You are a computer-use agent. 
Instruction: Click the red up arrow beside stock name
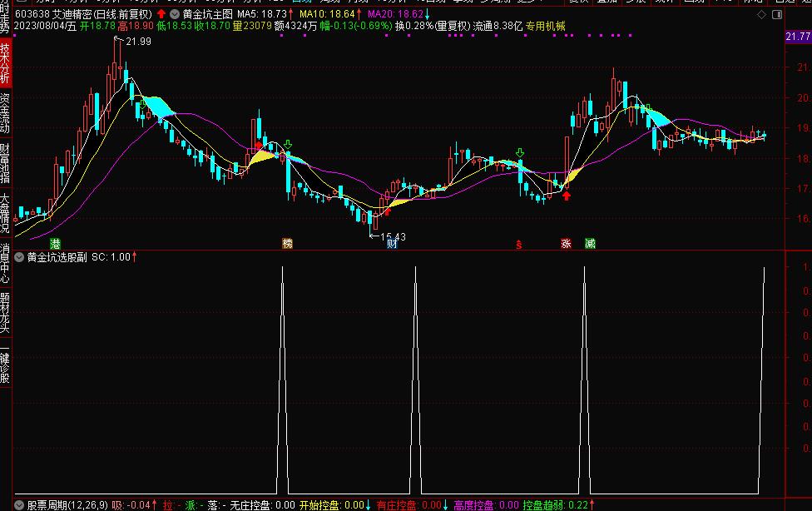pos(161,14)
